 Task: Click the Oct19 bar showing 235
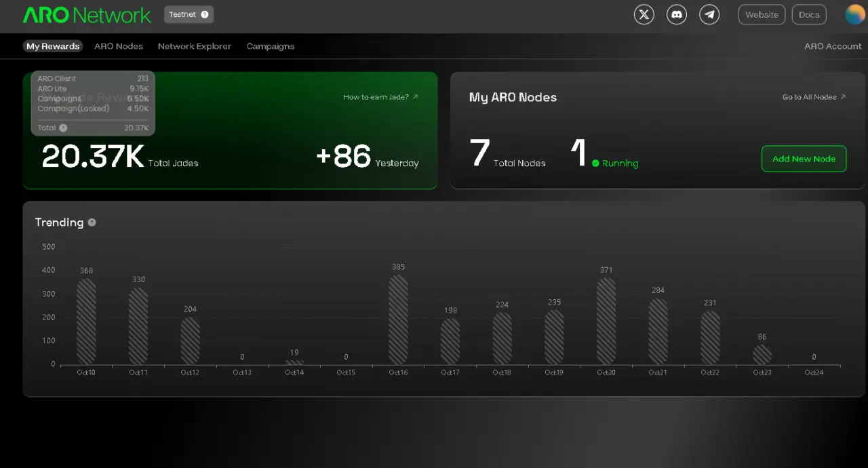554,337
